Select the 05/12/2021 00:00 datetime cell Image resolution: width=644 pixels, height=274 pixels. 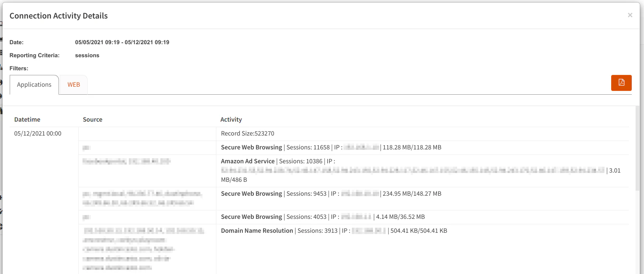click(x=38, y=133)
